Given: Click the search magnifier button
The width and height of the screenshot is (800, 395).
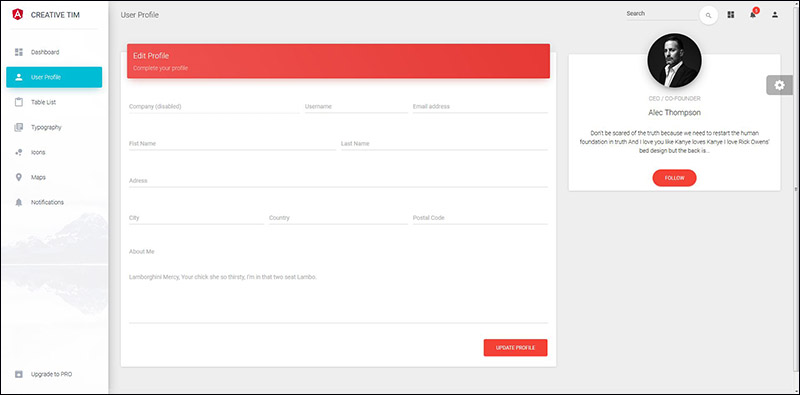Looking at the screenshot, I should [x=708, y=15].
